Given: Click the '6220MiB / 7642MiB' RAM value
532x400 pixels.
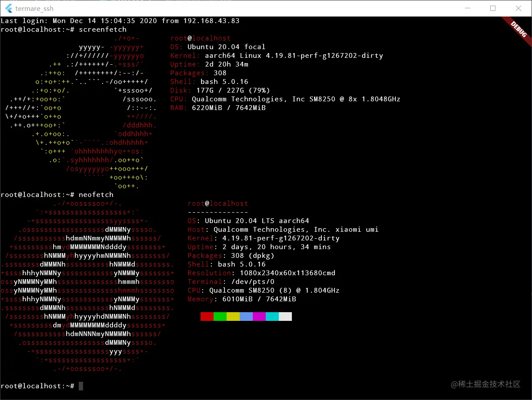Looking at the screenshot, I should coord(229,108).
